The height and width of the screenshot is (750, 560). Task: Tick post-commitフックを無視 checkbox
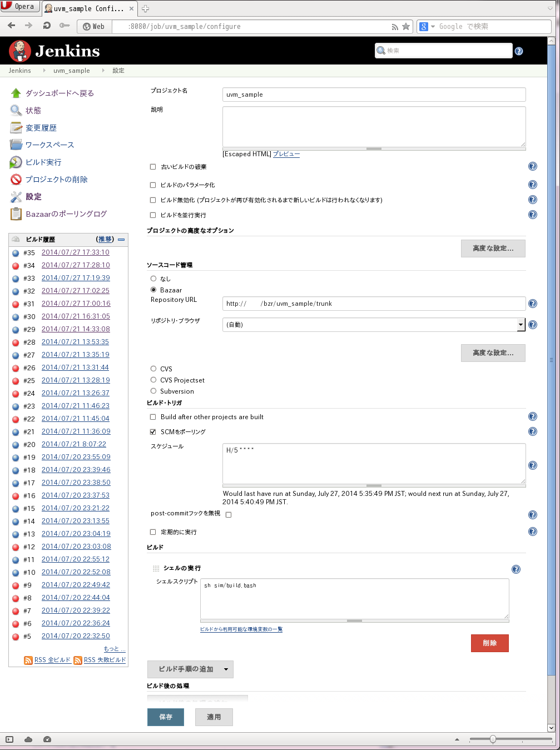point(229,515)
